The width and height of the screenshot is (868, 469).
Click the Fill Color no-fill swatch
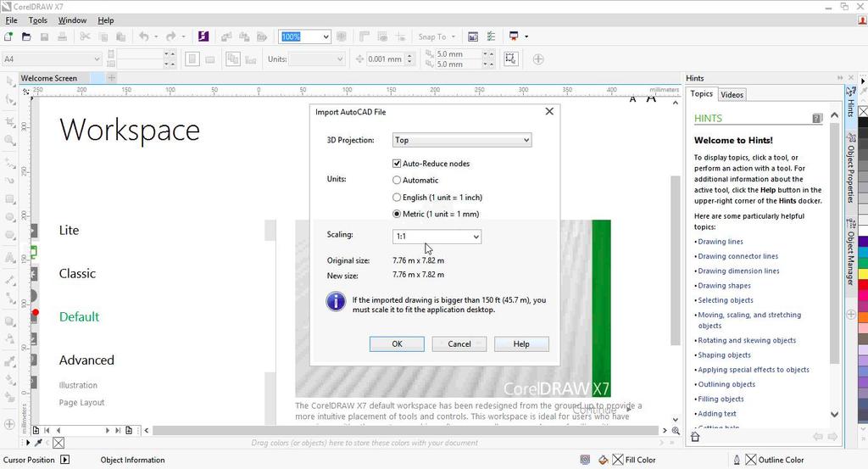[618, 460]
